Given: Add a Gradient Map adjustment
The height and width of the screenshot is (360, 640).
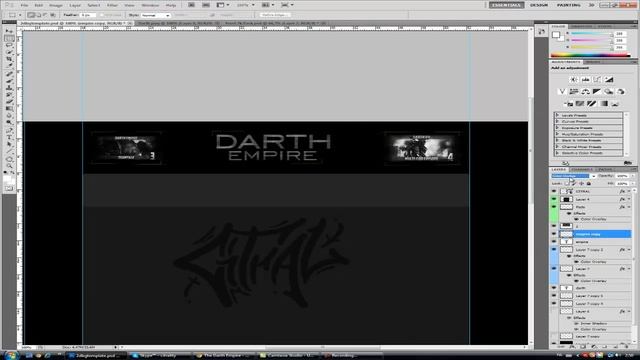Looking at the screenshot, I should (604, 104).
